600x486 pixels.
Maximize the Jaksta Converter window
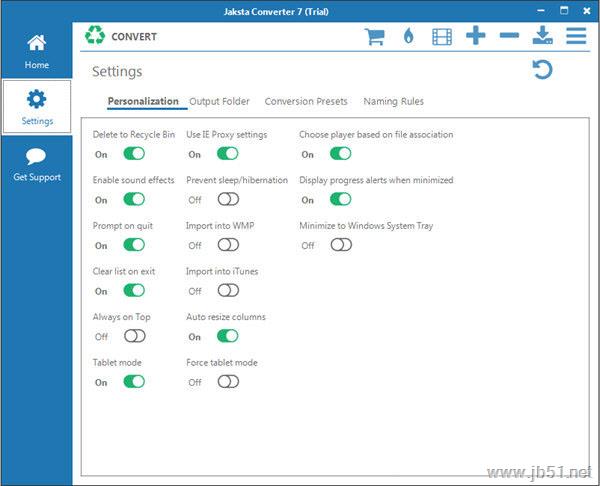pos(564,10)
